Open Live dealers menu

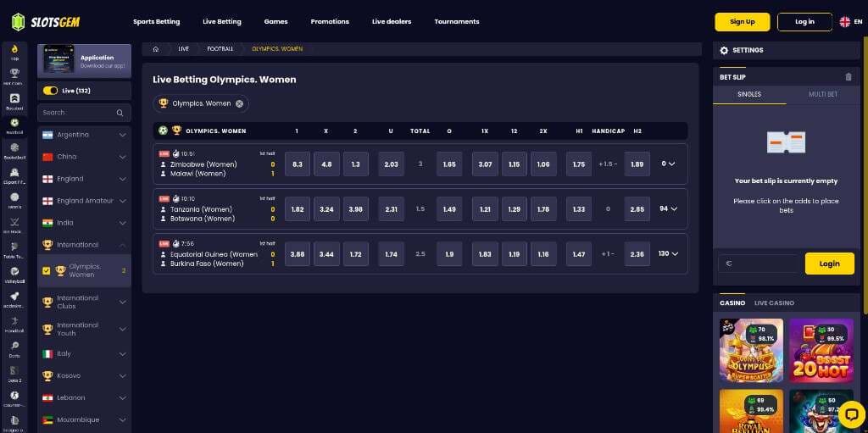point(392,21)
